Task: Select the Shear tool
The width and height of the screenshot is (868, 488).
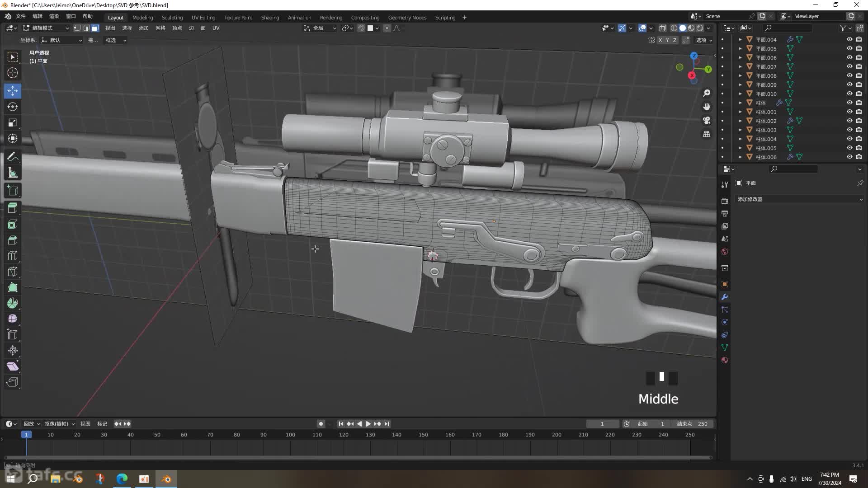Action: pyautogui.click(x=13, y=366)
